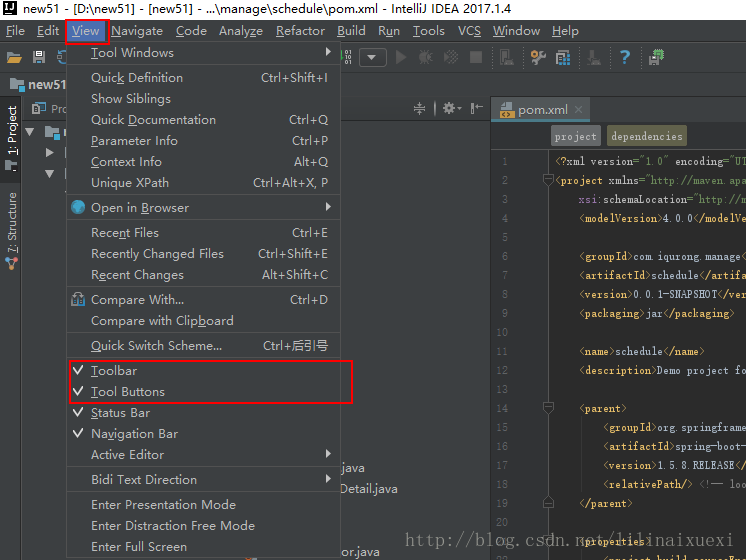Select Enter Distraction Free Mode entry
This screenshot has height=560, width=746.
tap(204, 525)
